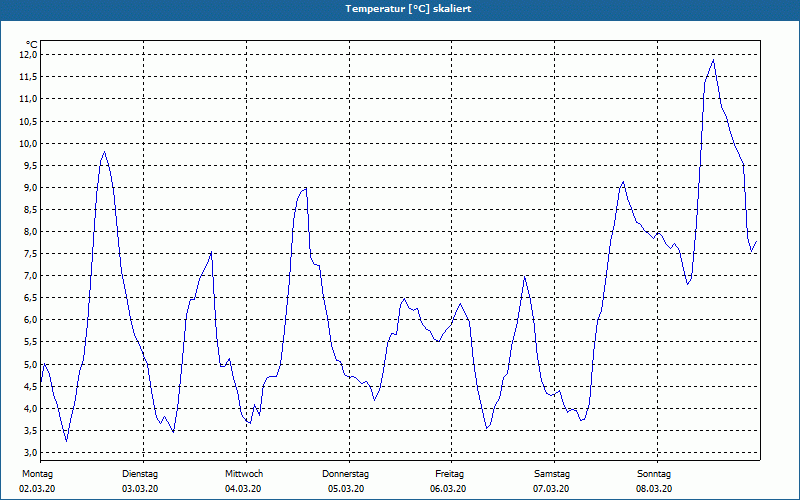Click the date 07.03.20
The height and width of the screenshot is (500, 800).
[x=551, y=489]
